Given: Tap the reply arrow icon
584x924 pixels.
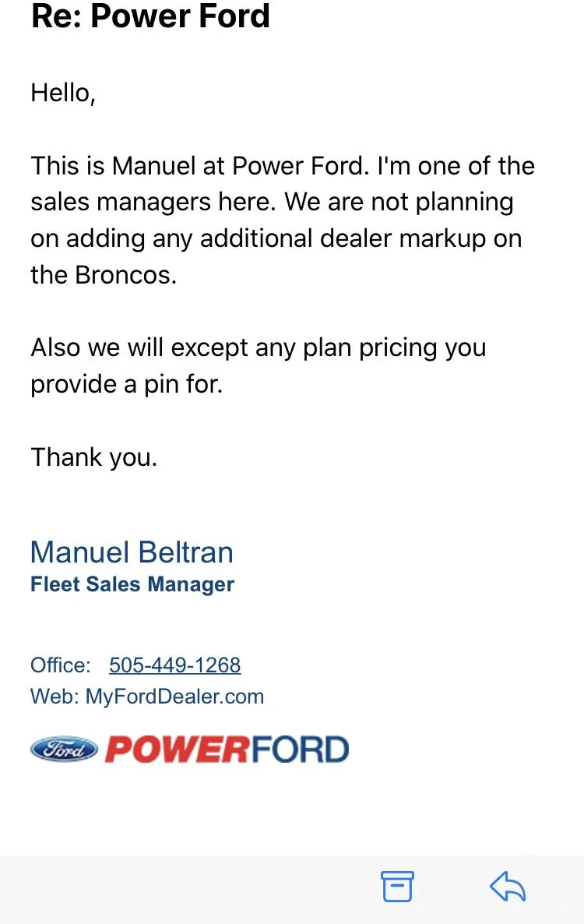Looking at the screenshot, I should point(508,887).
